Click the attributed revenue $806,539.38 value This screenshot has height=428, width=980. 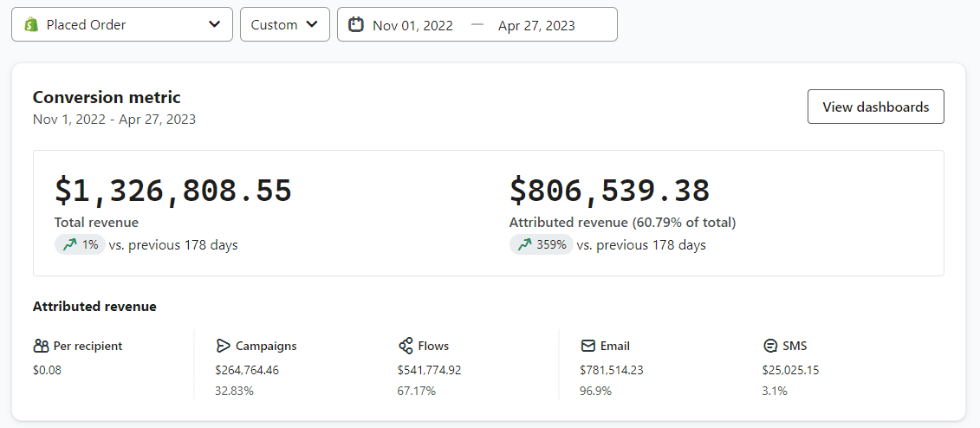[x=609, y=191]
